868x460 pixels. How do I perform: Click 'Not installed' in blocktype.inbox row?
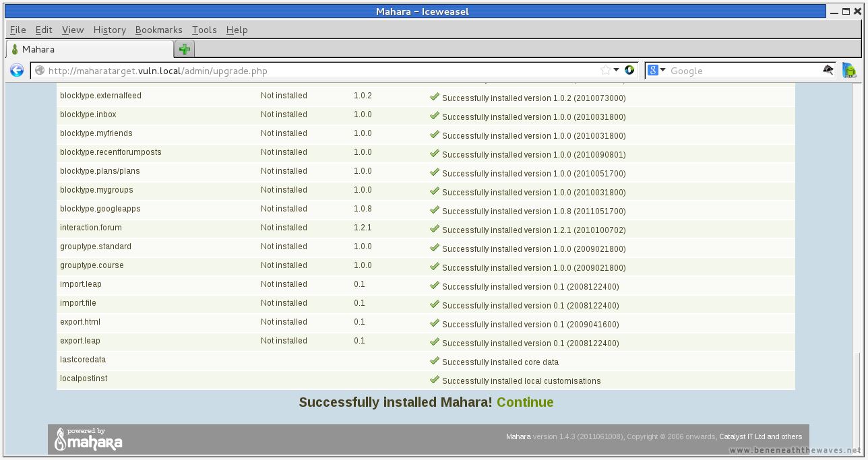click(x=284, y=114)
